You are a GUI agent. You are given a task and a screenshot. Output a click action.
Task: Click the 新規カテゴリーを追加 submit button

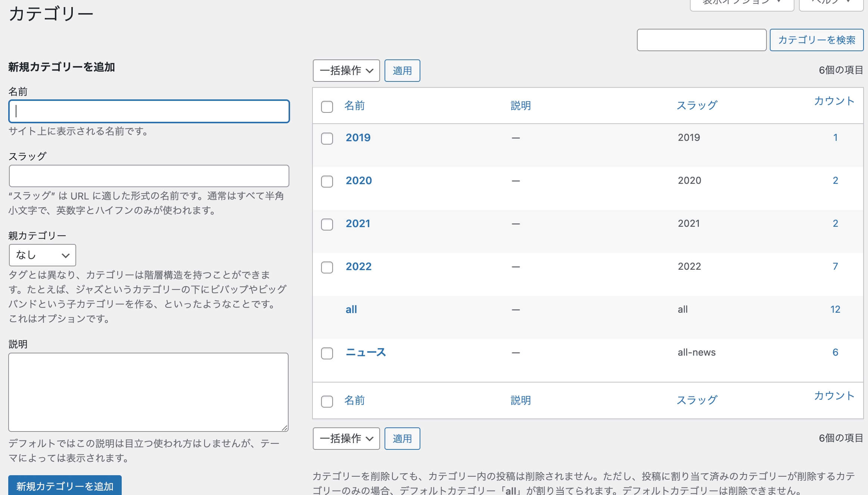coord(65,486)
